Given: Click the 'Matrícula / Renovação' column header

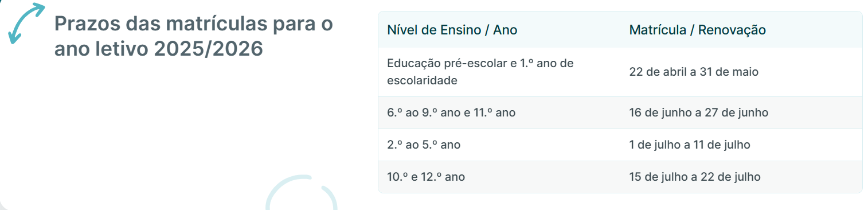Looking at the screenshot, I should tap(698, 30).
